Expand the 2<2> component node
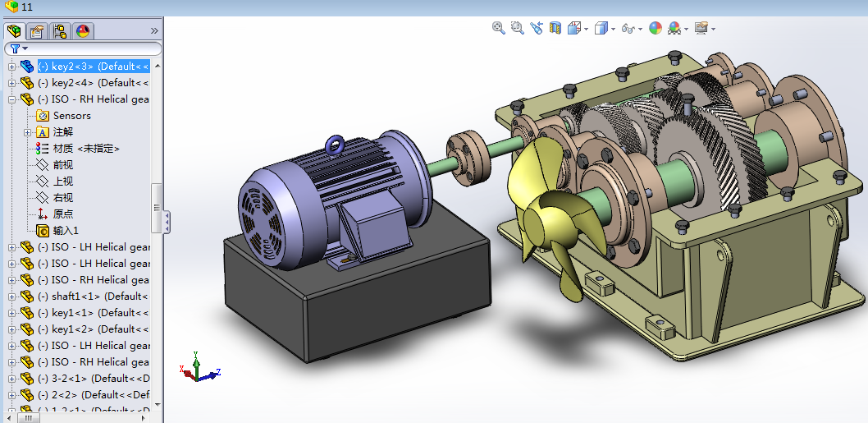Screen dimensions: 868x423 [11, 395]
